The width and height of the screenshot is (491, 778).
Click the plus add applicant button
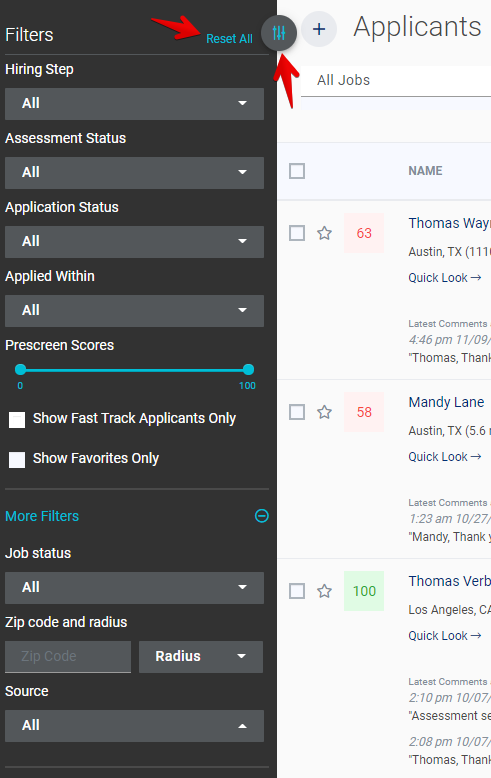[x=319, y=29]
